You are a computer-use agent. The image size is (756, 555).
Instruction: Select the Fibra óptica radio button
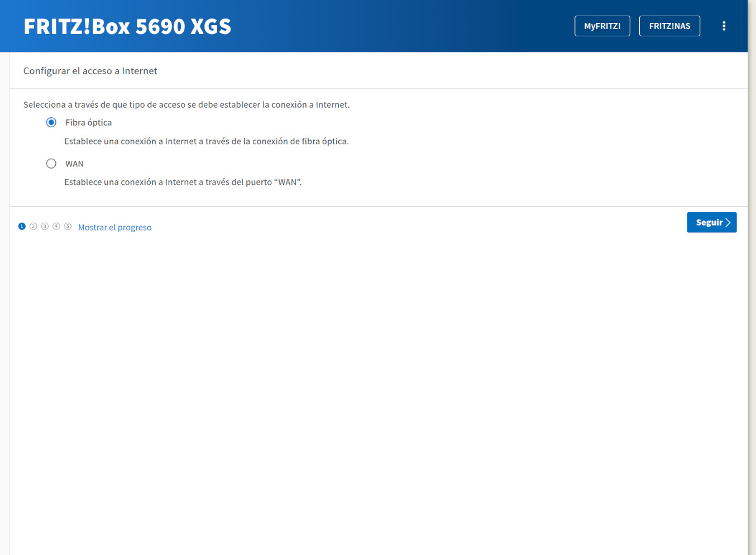[51, 122]
